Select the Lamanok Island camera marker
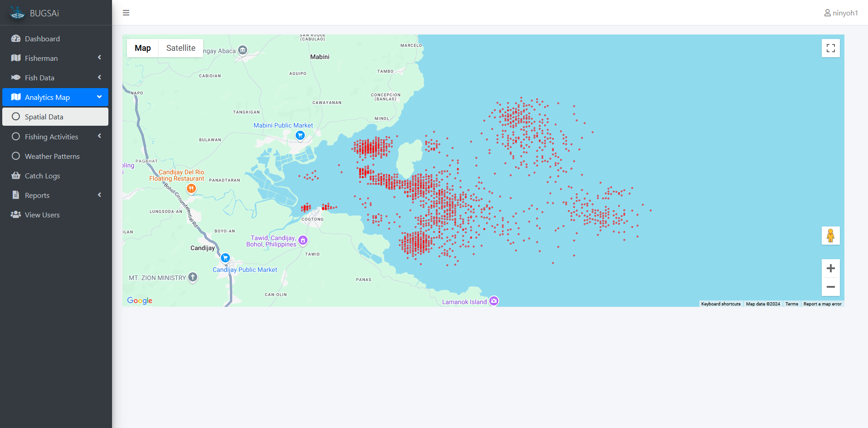 click(x=494, y=301)
